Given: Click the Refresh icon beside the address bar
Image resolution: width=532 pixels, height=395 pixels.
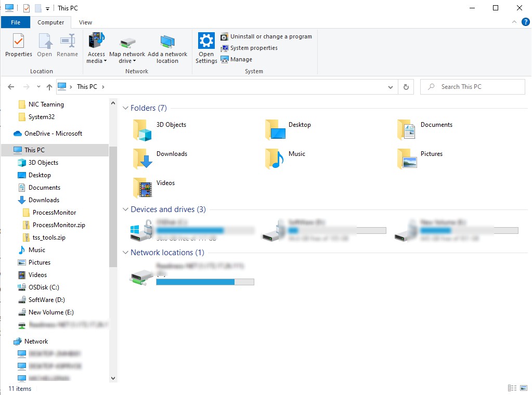Looking at the screenshot, I should point(406,86).
